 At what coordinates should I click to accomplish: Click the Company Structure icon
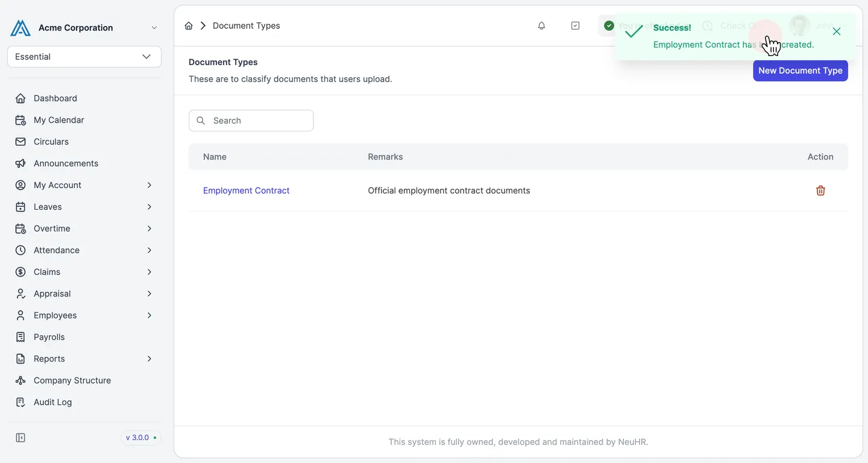20,380
